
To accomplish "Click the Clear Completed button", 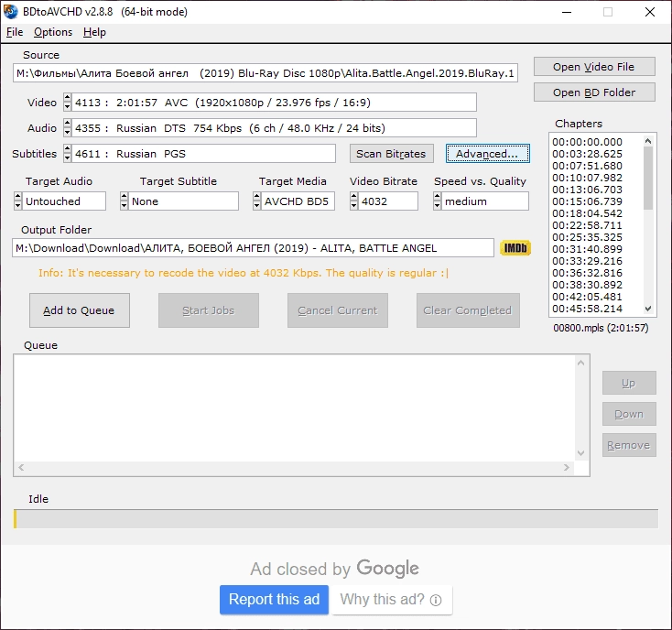I will point(468,310).
